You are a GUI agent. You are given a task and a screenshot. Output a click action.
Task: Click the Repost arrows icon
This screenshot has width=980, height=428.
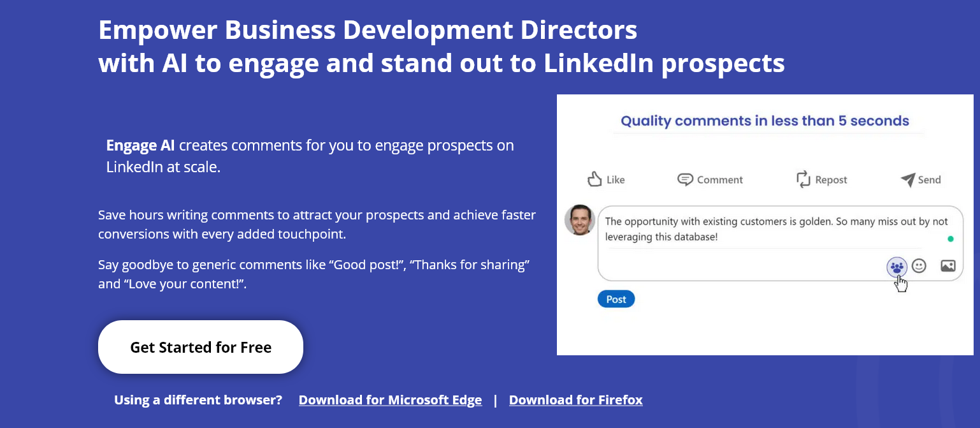[803, 179]
